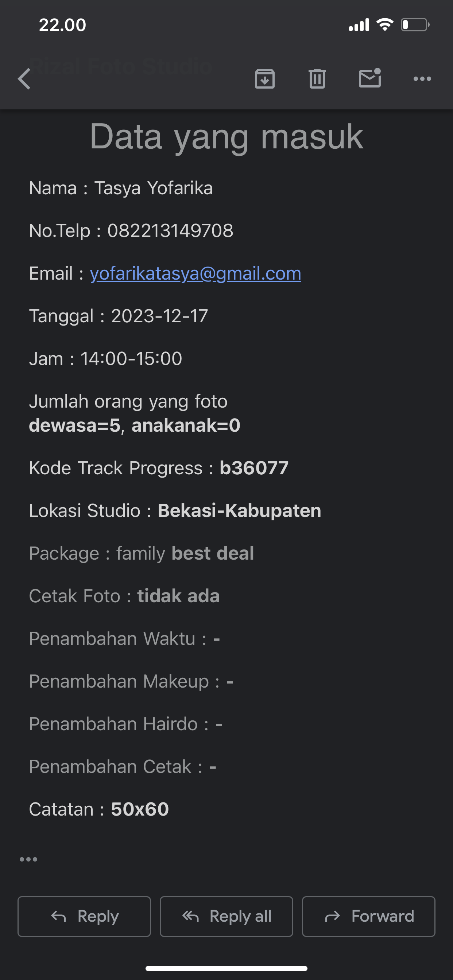Tap the Reply all button

click(x=226, y=917)
